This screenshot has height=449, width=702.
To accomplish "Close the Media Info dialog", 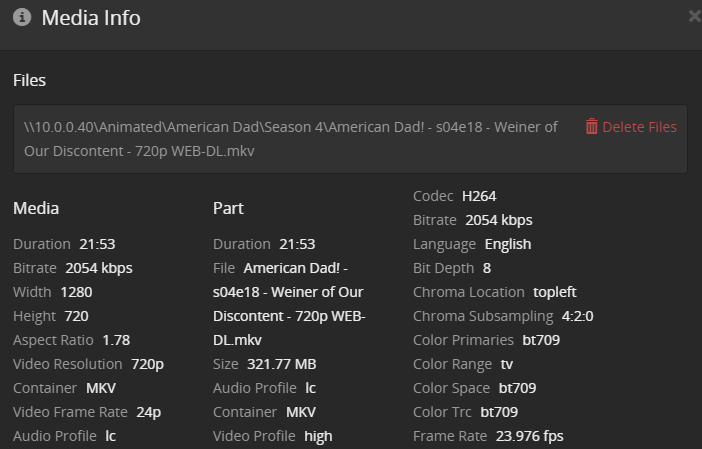I will point(695,16).
